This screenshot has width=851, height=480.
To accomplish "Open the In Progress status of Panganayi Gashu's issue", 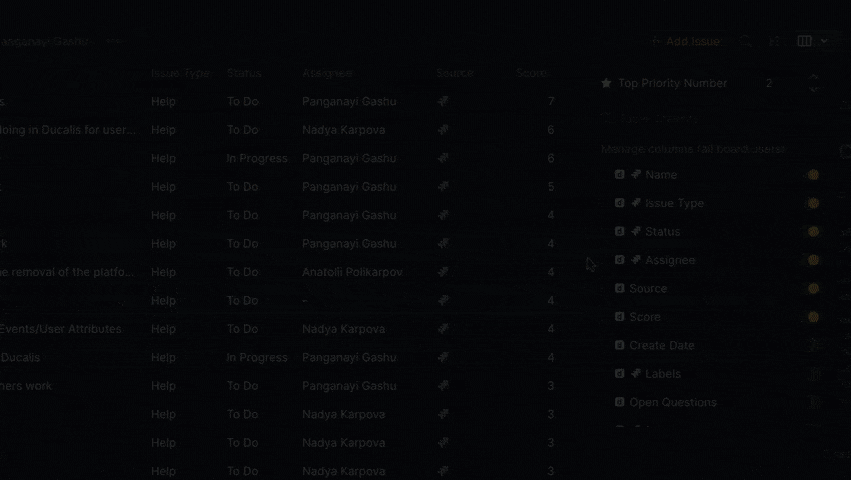I will 257,159.
